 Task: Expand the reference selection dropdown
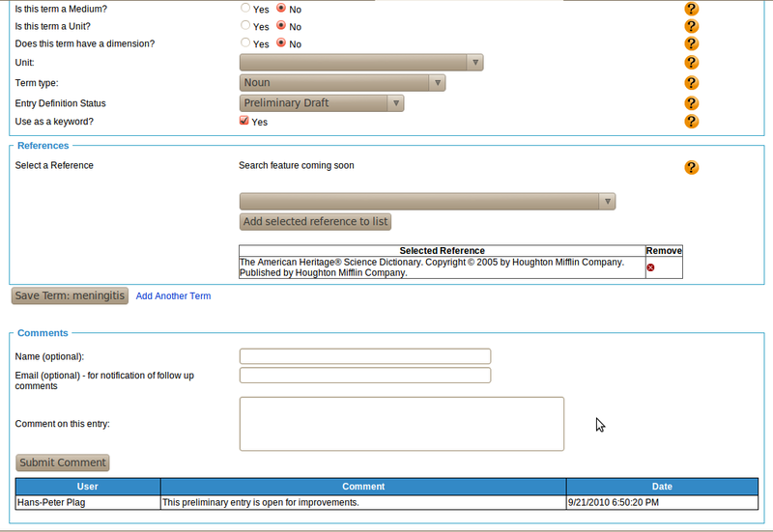tap(427, 201)
